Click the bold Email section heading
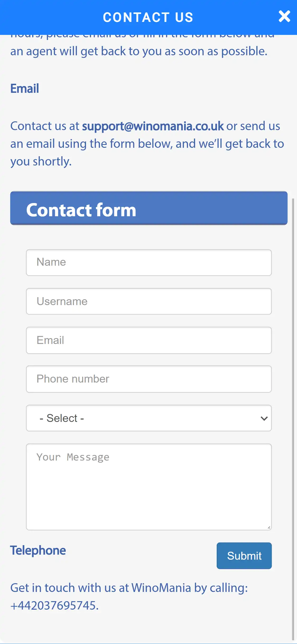This screenshot has width=297, height=644. pos(25,88)
